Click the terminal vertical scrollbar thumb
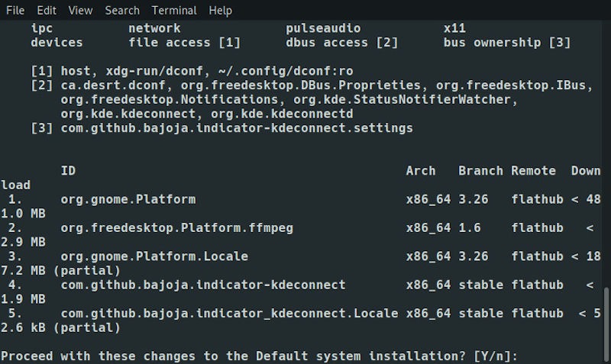This screenshot has height=364, width=611. coord(606,324)
